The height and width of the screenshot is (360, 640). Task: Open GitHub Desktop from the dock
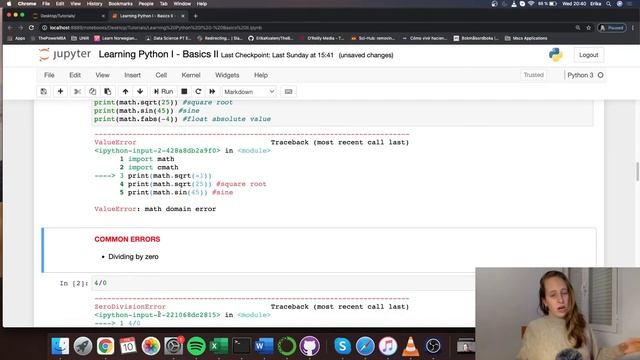tap(309, 346)
